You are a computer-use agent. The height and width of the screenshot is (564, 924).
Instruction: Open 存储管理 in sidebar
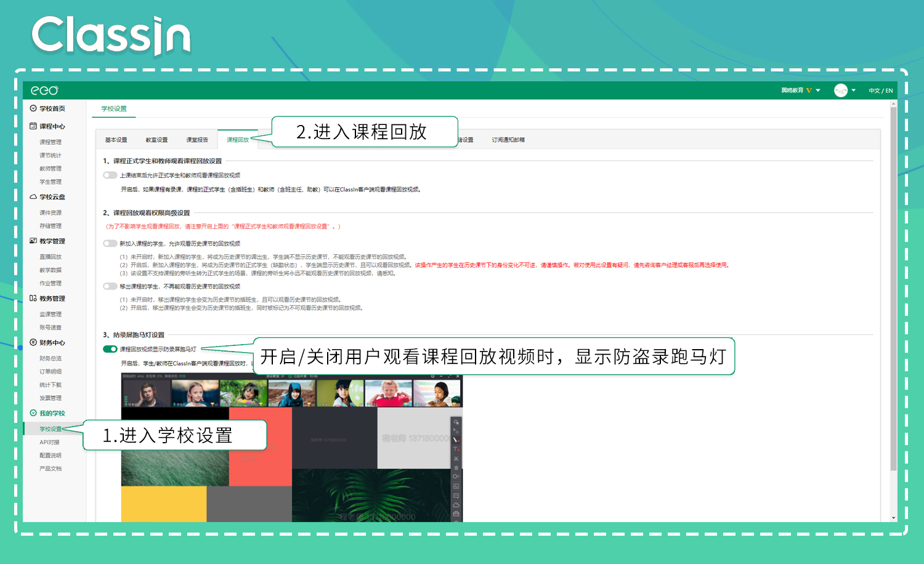(51, 226)
